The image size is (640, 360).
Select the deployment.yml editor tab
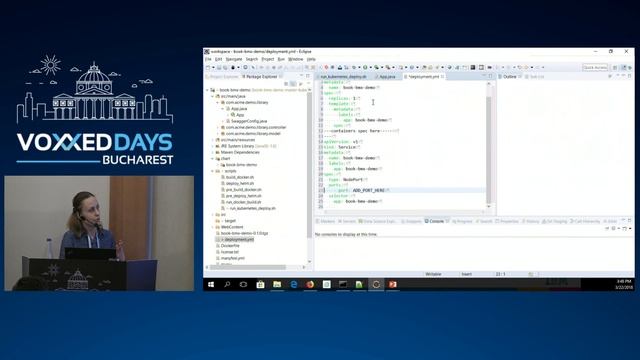424,77
